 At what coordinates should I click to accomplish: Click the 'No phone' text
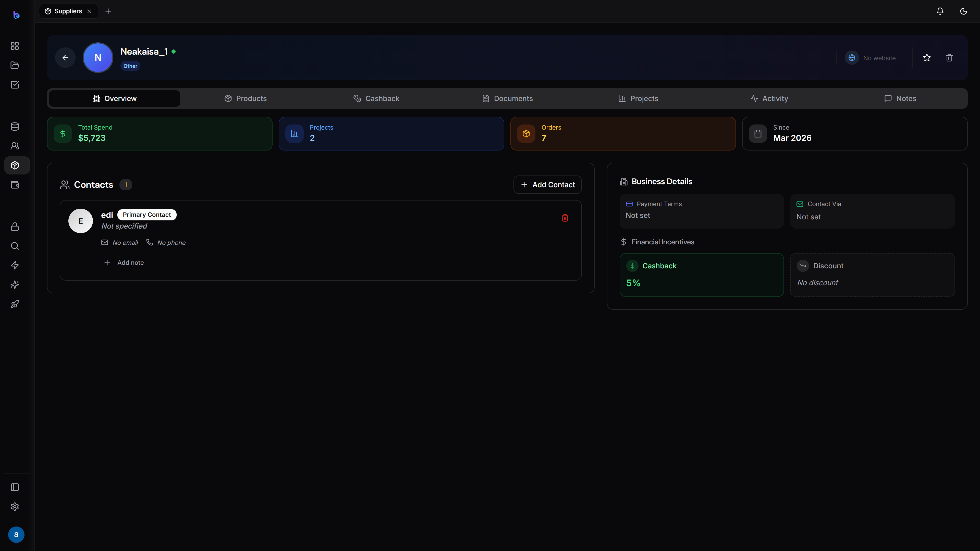(171, 243)
